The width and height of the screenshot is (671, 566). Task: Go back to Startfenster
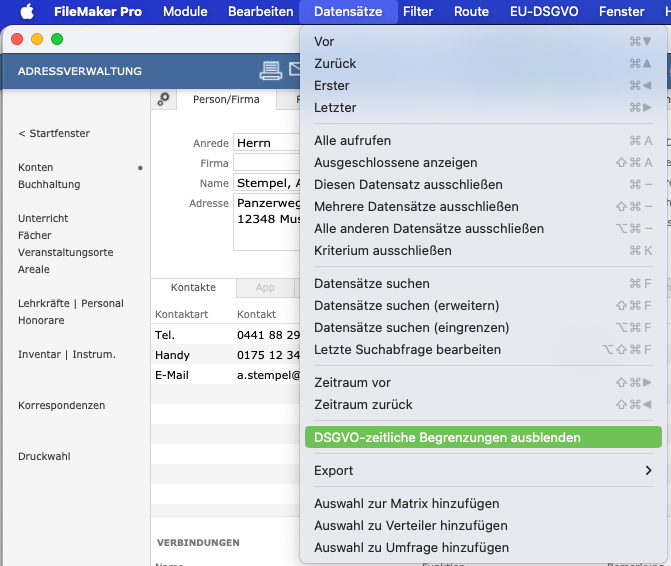pos(54,133)
